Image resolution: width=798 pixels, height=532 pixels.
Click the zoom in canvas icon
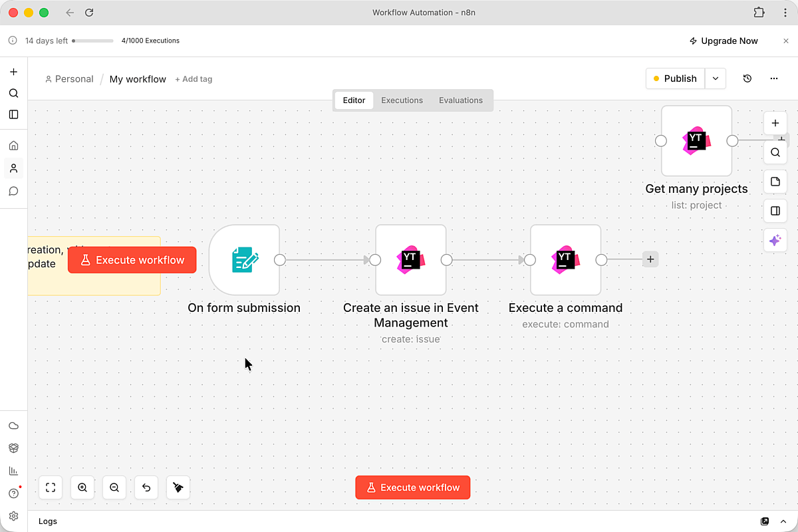[x=82, y=487]
